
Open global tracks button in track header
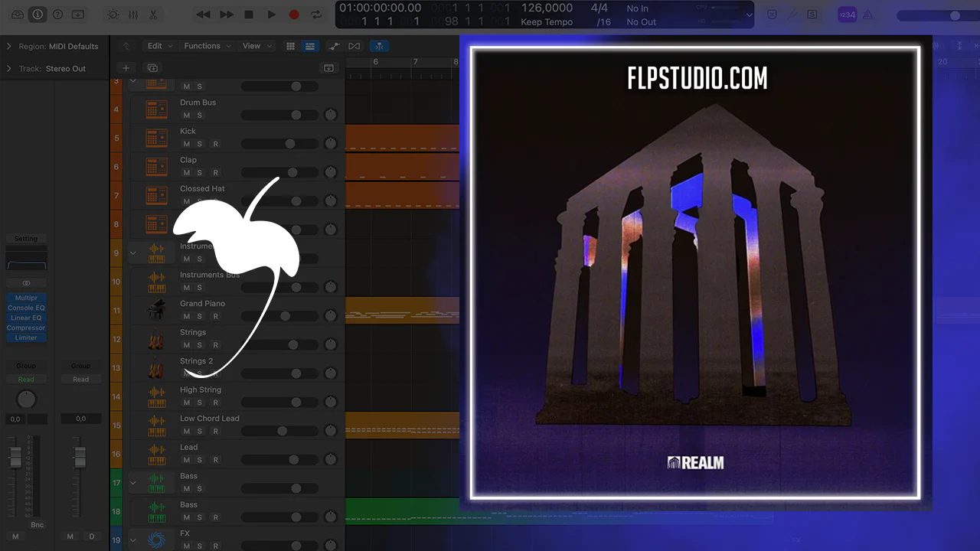tap(329, 68)
